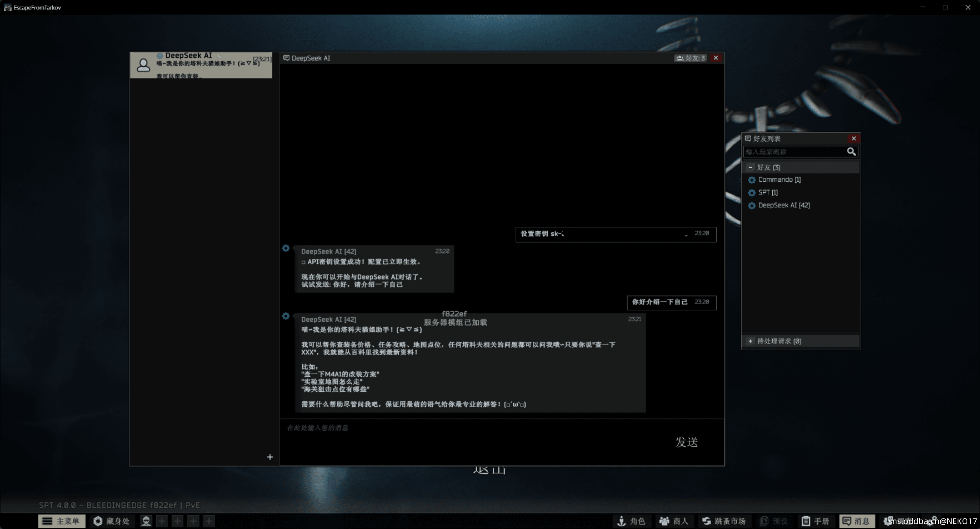
Task: Open the DeepSeek AI conversation in dialog list
Action: click(201, 65)
